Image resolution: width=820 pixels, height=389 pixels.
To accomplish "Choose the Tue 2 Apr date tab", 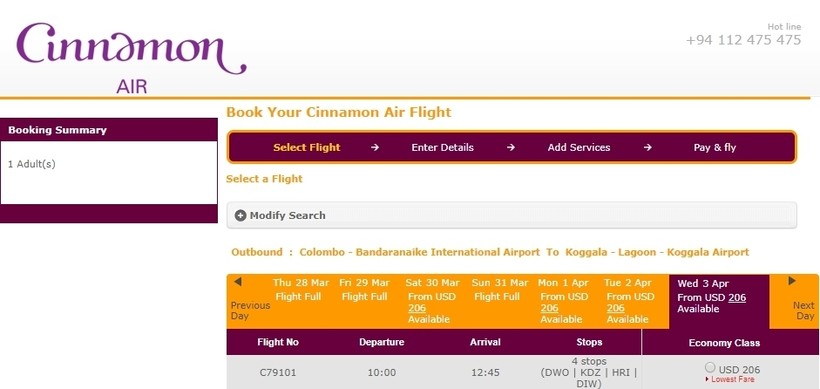I will click(x=630, y=301).
